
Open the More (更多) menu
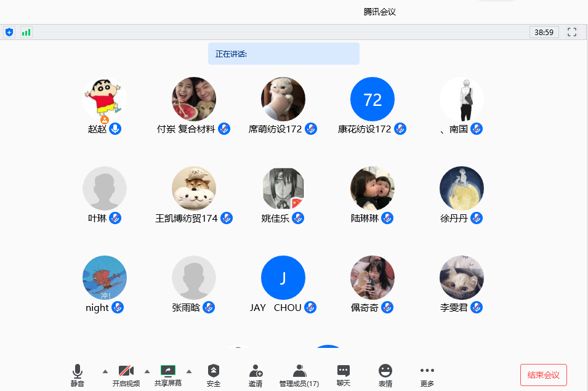tap(427, 374)
